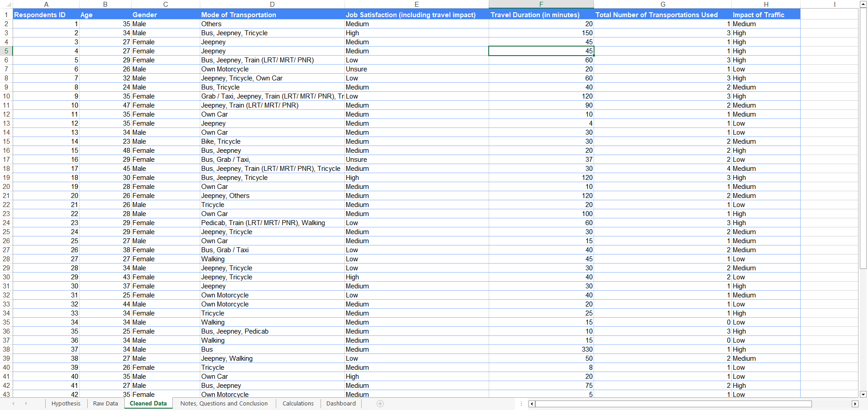Switch to the Hypothesis sheet
This screenshot has width=868, height=410.
pos(66,404)
